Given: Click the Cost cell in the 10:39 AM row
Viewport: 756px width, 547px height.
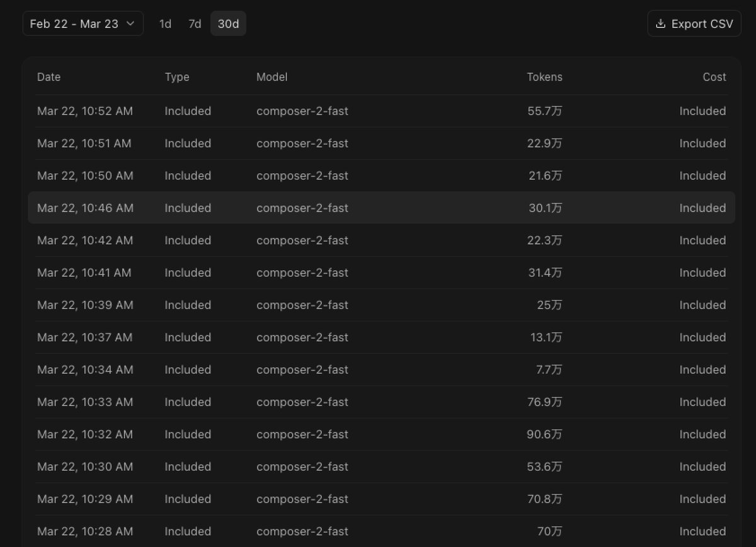Looking at the screenshot, I should click(x=702, y=305).
